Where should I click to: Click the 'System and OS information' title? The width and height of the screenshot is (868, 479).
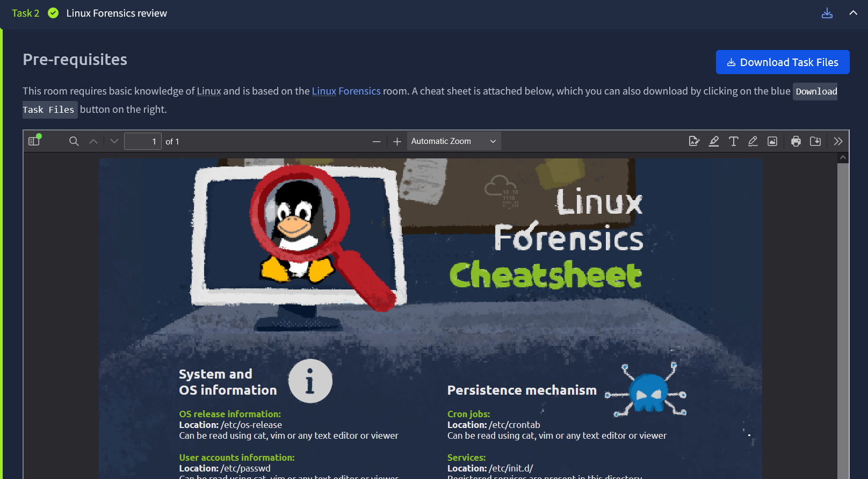tap(228, 382)
